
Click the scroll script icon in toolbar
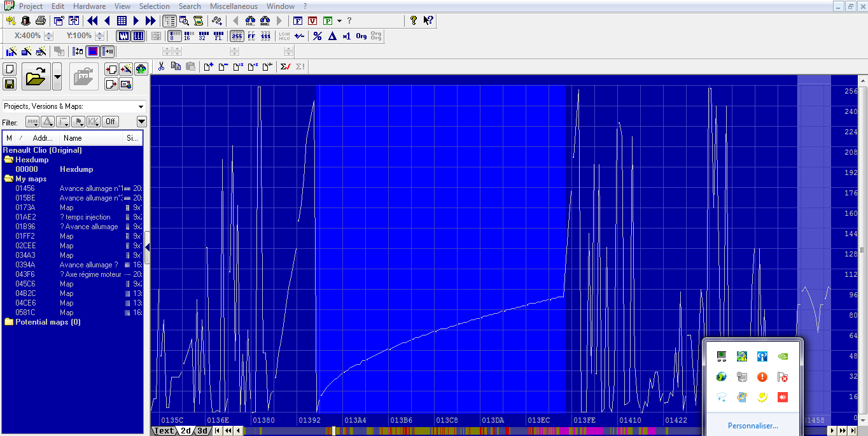198,21
